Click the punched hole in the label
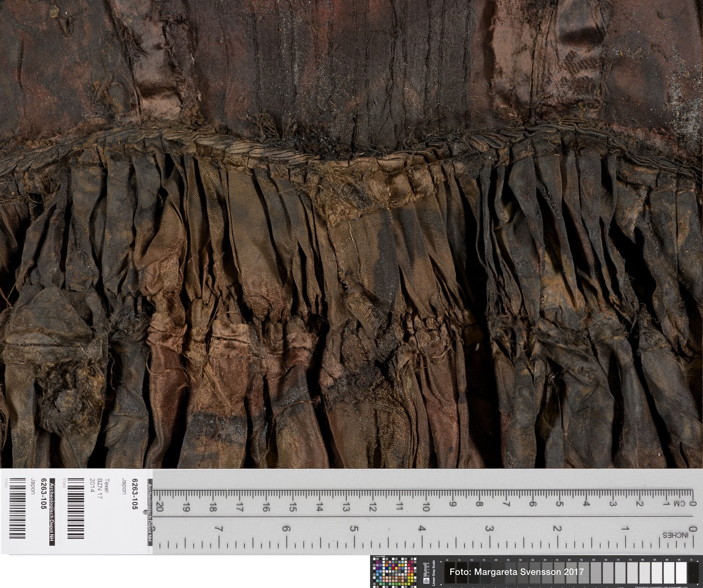 click(x=144, y=512)
